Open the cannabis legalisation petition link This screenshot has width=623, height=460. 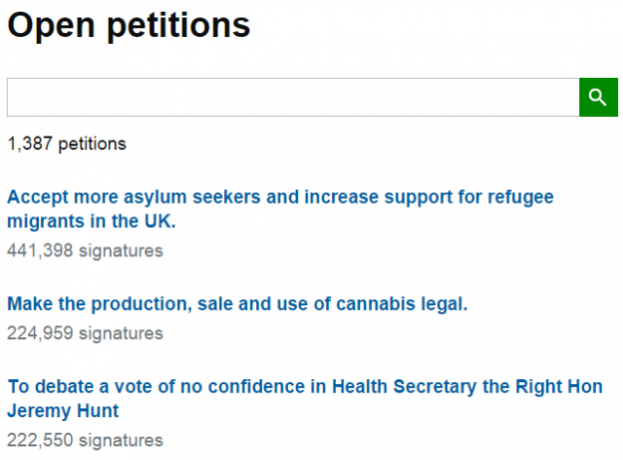[238, 304]
